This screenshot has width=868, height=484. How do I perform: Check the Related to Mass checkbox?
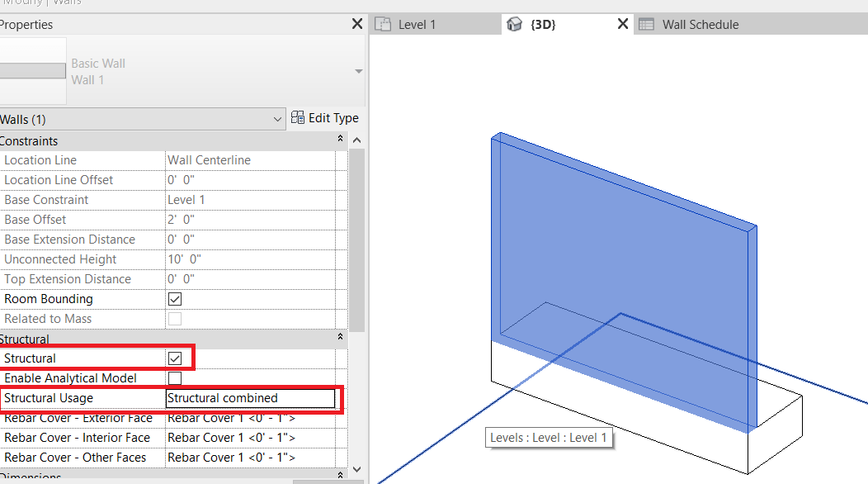point(174,318)
